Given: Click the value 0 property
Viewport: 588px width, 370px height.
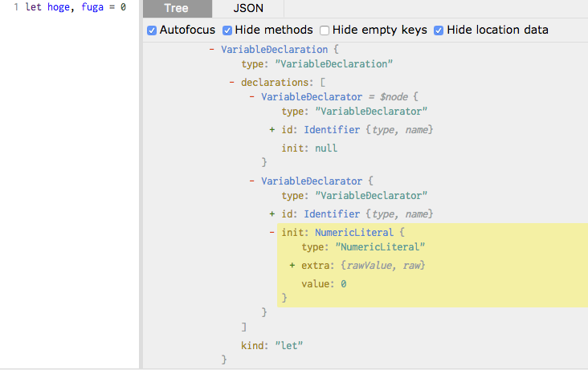Looking at the screenshot, I should point(324,284).
